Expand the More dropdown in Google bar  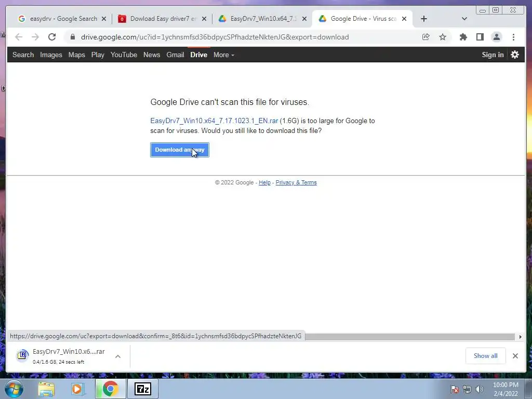click(x=223, y=55)
